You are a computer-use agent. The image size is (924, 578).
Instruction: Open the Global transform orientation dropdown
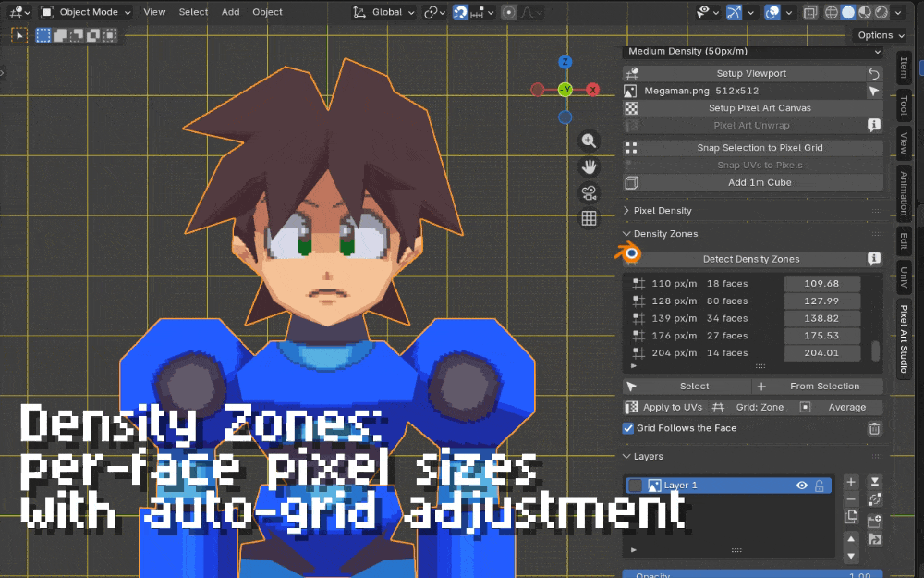(383, 12)
